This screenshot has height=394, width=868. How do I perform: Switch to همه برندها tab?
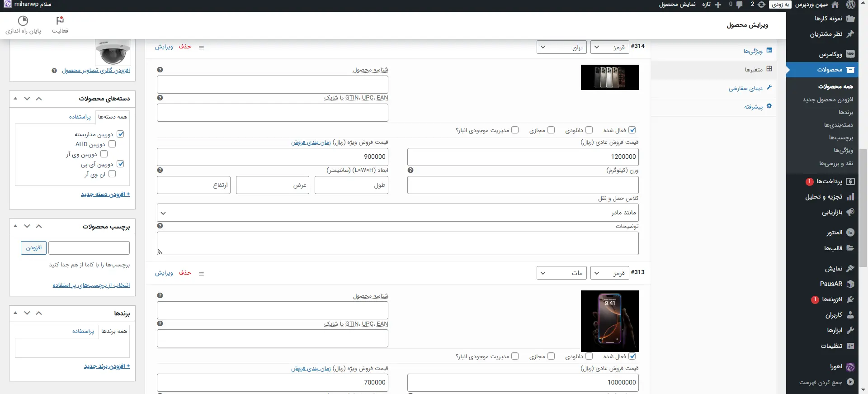(x=114, y=331)
